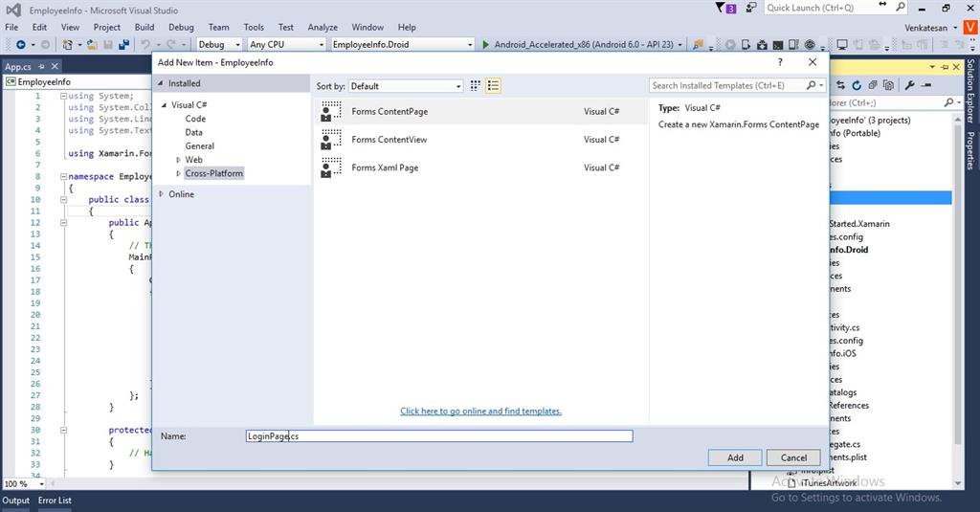Click the Save All toolbar icon

pyautogui.click(x=123, y=44)
